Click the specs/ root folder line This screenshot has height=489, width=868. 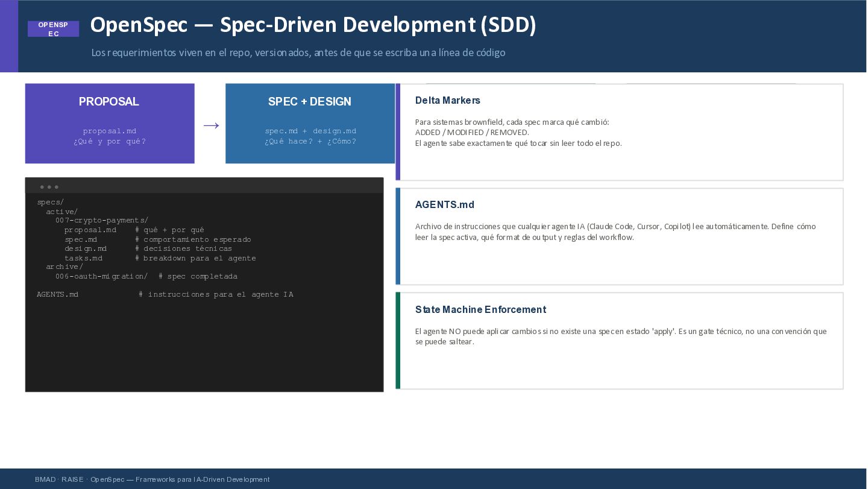point(51,202)
